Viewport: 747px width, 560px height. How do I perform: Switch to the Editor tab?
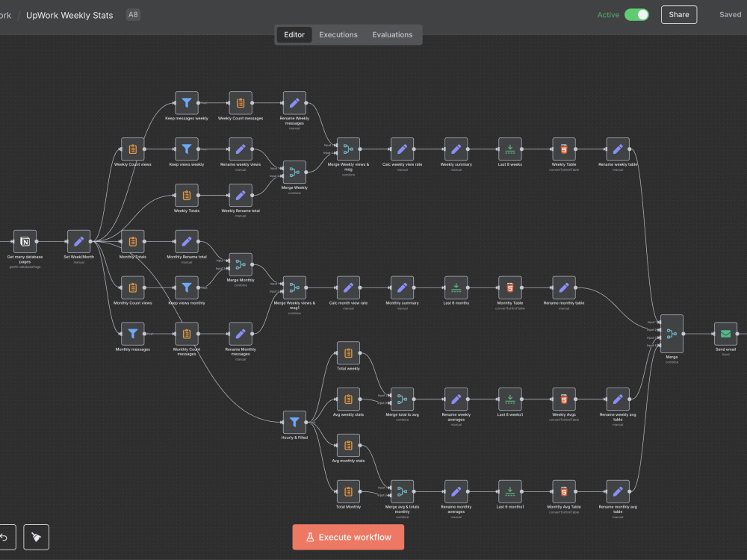294,35
